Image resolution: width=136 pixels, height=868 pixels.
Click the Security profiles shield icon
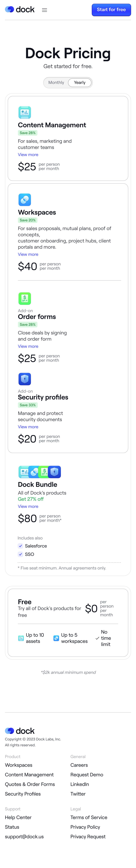tap(25, 379)
